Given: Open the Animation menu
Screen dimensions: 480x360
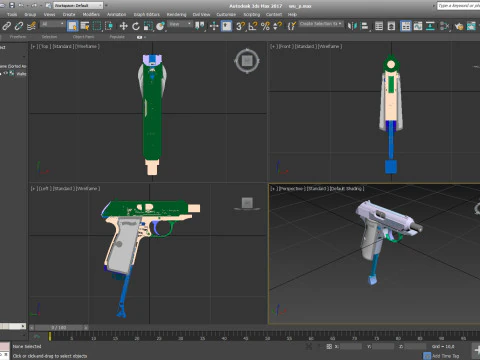Looking at the screenshot, I should [117, 15].
